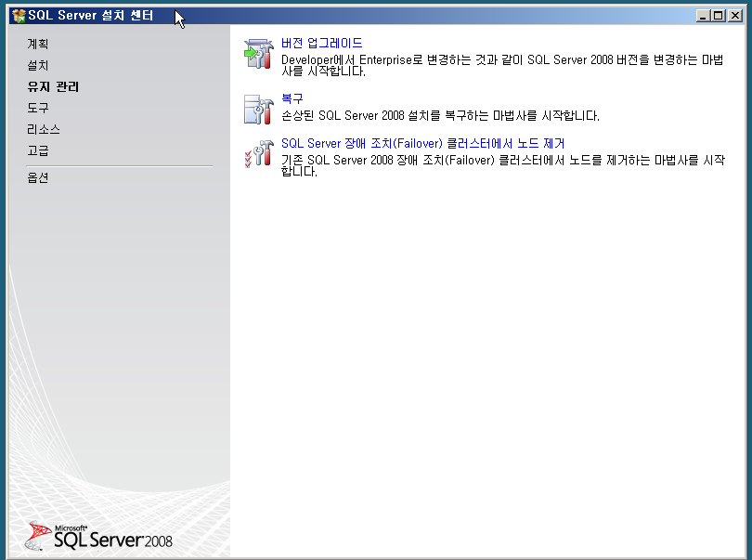Open the 장애 조치(Failover) 클러스터에서 노드 제거 link
The height and width of the screenshot is (560, 752).
422,143
